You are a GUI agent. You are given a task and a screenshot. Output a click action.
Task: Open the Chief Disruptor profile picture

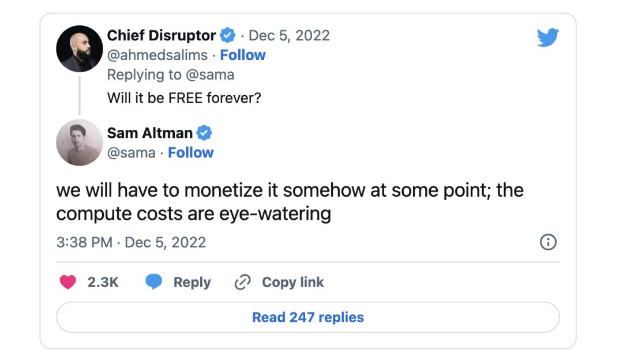point(80,48)
